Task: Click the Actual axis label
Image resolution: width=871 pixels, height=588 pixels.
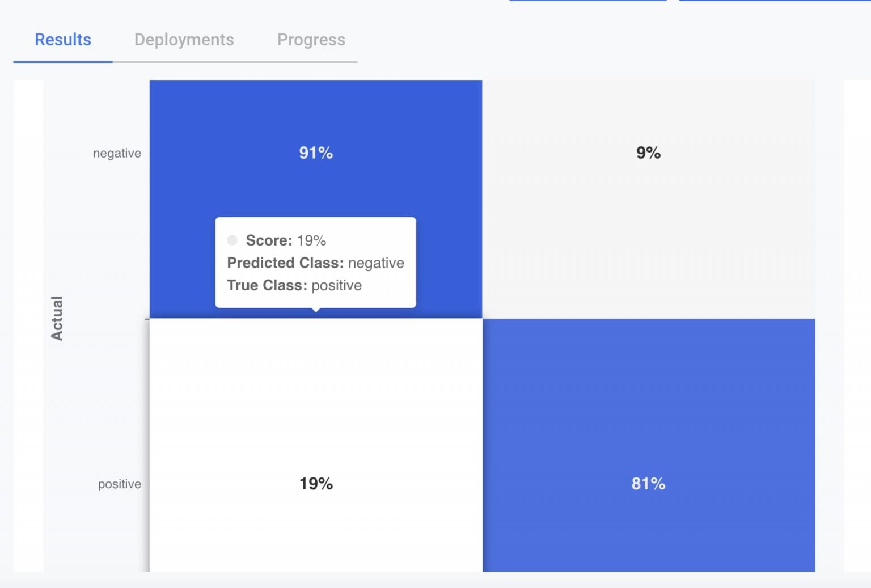Action: 57,318
